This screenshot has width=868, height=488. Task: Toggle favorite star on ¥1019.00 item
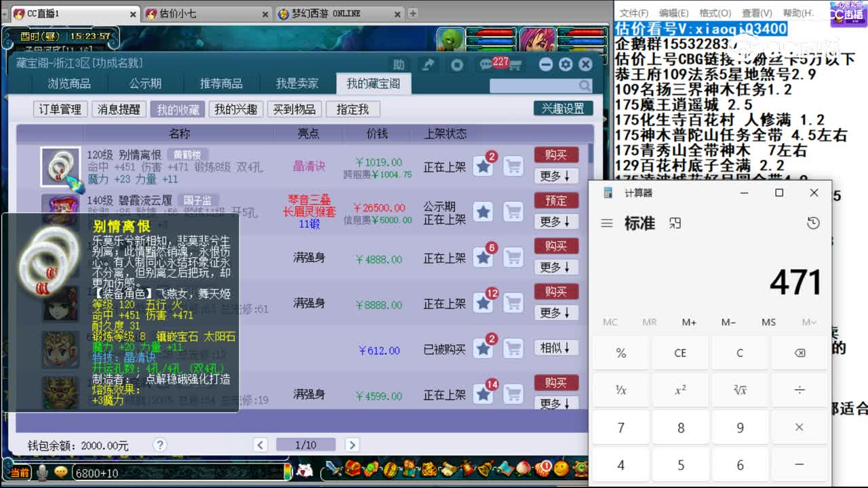tap(483, 166)
